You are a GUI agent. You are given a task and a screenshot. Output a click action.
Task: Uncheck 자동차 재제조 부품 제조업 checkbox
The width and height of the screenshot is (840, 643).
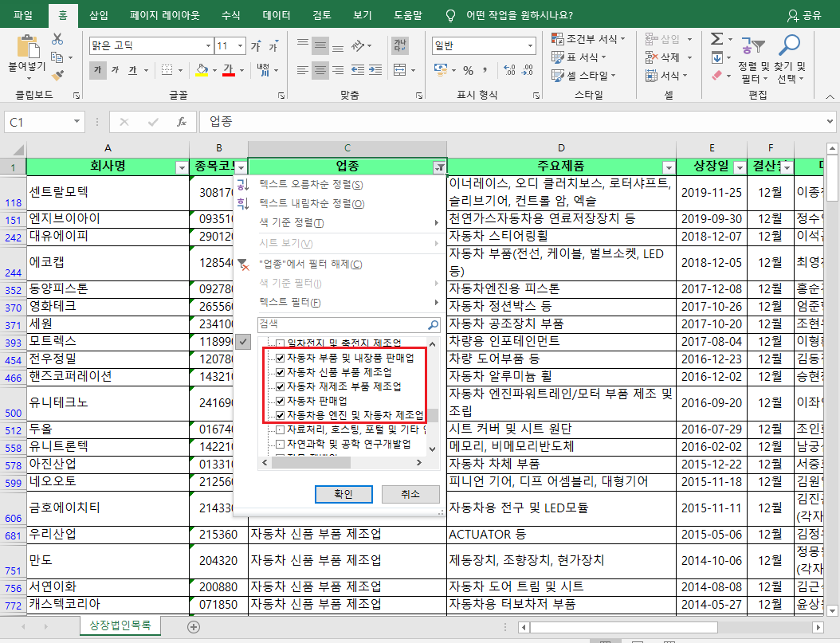click(x=280, y=386)
